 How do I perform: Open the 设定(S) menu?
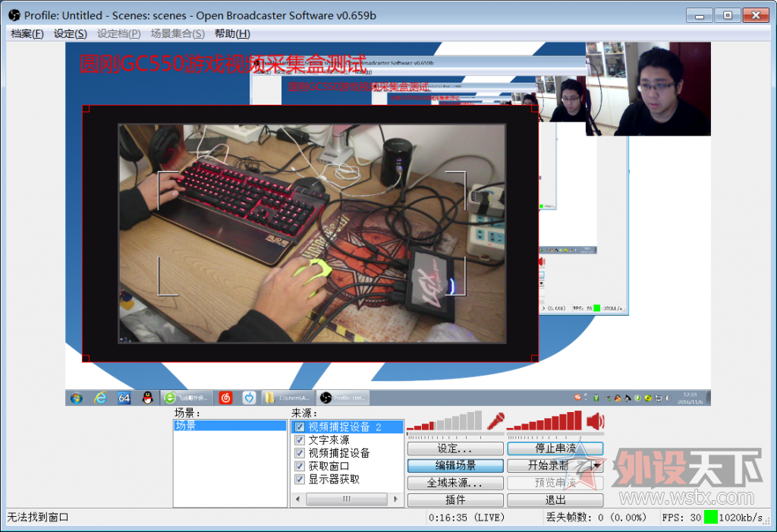click(71, 33)
